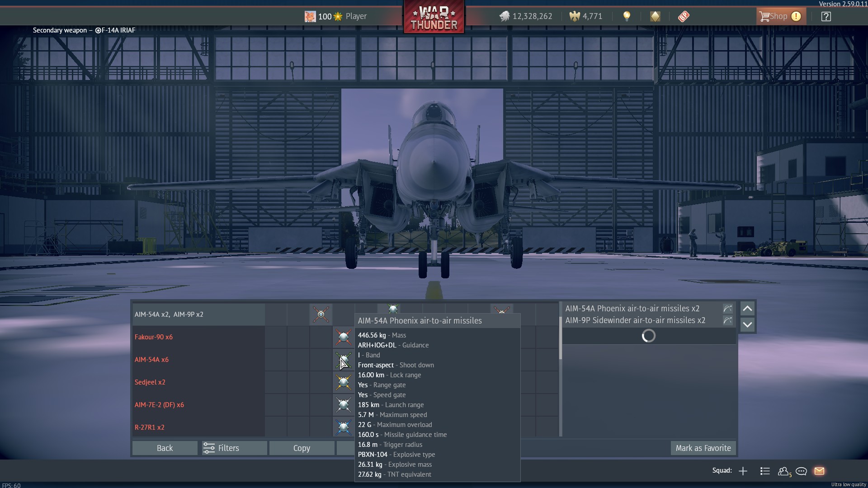Click ballistics icon beside AIM-54A Phoenix x2
The height and width of the screenshot is (488, 868).
[x=727, y=309]
